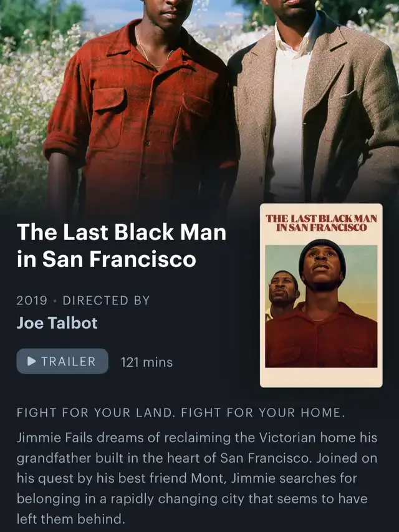Click the background man's face on poster
The height and width of the screenshot is (532, 399).
283,288
